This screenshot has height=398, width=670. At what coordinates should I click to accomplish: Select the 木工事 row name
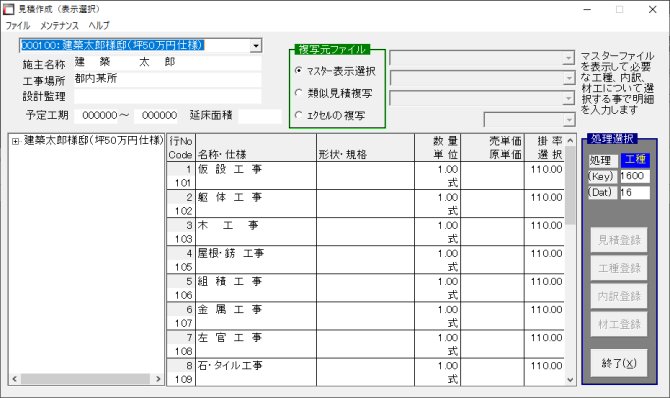(x=228, y=225)
